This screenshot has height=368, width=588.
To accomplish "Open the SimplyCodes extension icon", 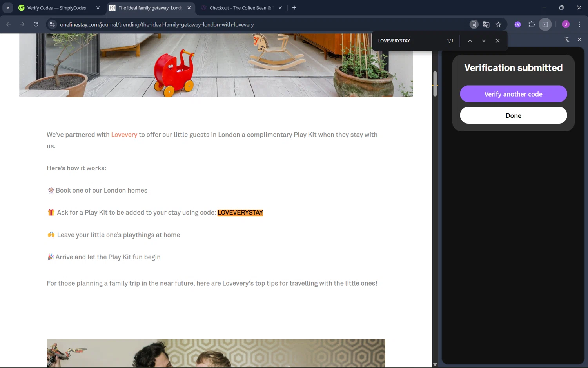I will click(518, 24).
